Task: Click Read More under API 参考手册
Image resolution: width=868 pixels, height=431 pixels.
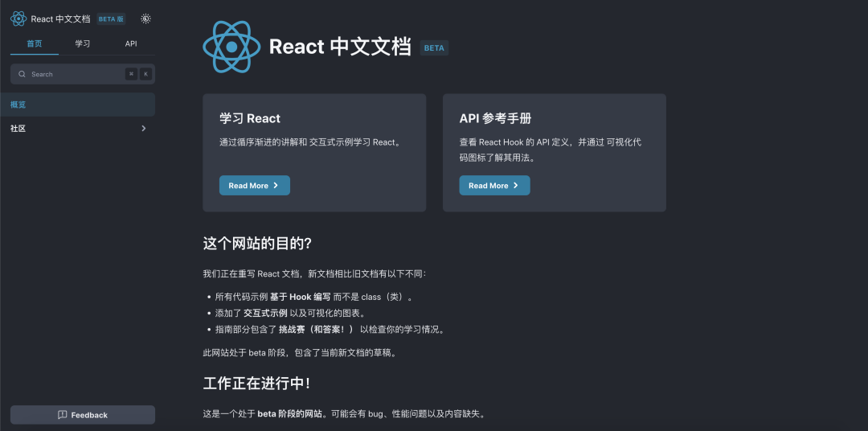Action: (494, 186)
